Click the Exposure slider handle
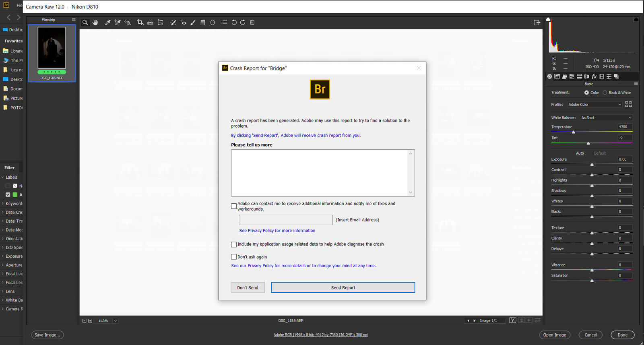The height and width of the screenshot is (345, 644). click(592, 164)
